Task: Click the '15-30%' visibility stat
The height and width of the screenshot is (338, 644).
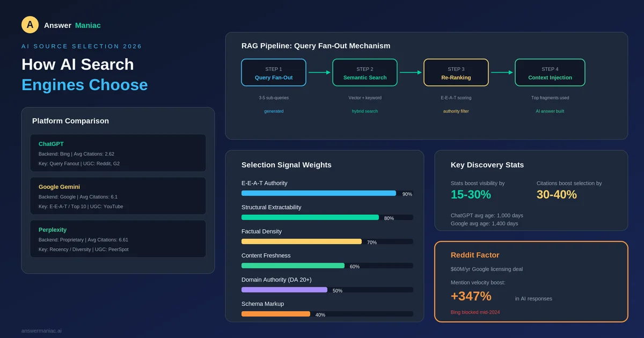Action: [471, 195]
